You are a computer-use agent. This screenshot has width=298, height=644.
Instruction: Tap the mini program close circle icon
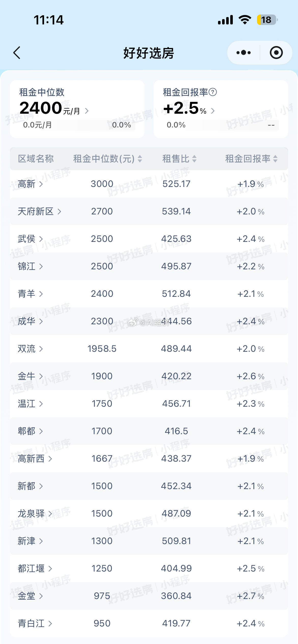[276, 53]
